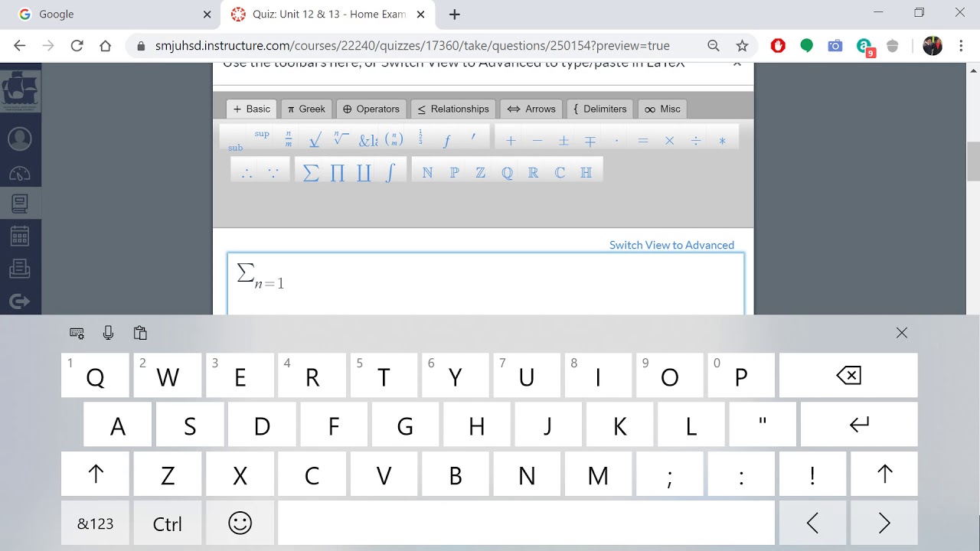This screenshot has height=551, width=980.
Task: Tap the microphone dictation icon
Action: [x=108, y=333]
